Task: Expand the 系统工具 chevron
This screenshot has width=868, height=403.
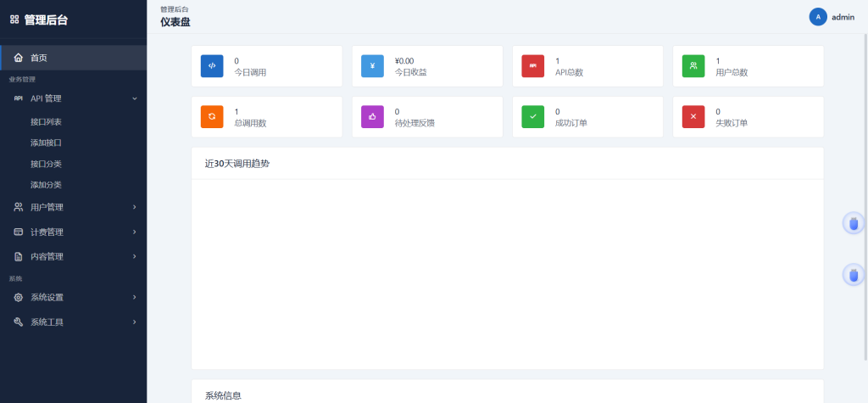Action: [x=135, y=322]
